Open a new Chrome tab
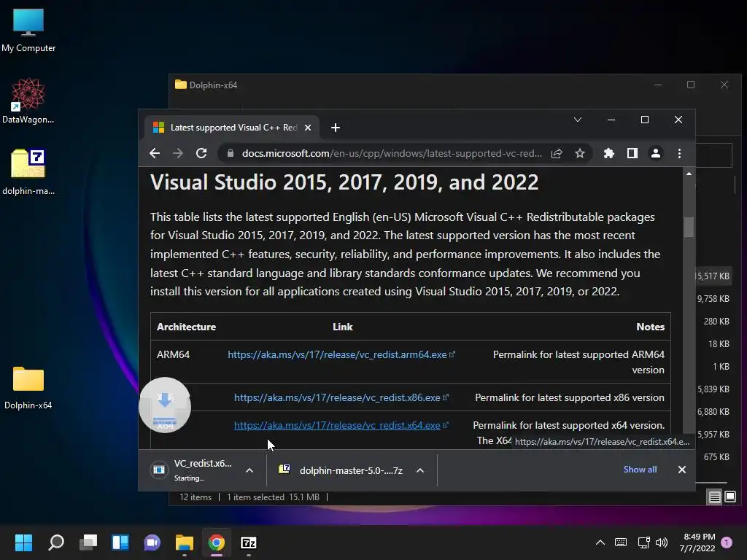747x560 pixels. pos(336,128)
